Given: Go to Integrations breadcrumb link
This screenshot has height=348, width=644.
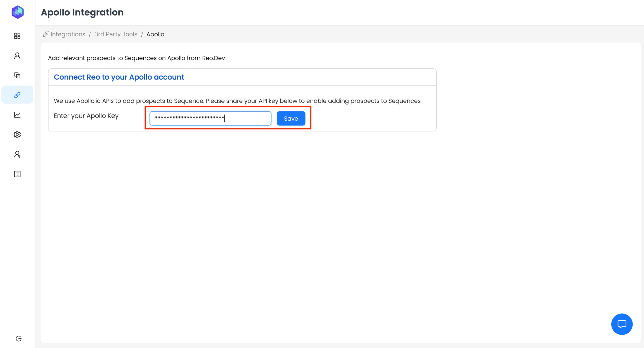Looking at the screenshot, I should click(68, 34).
